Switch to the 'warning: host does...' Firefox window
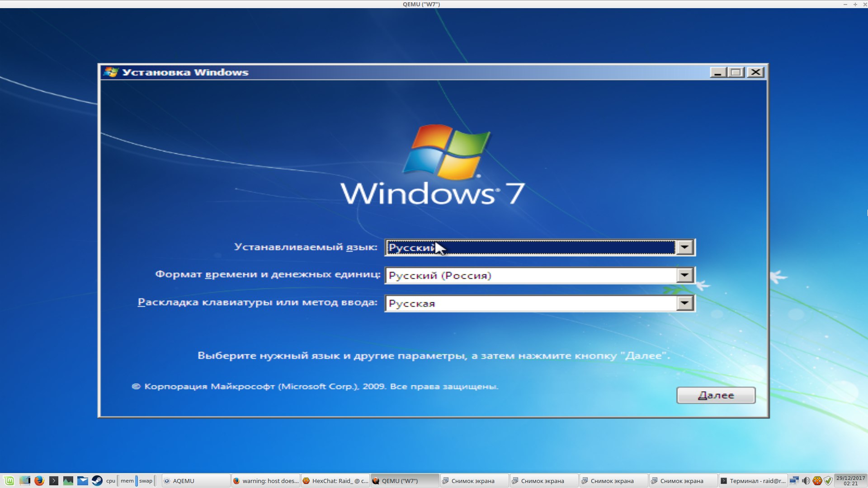The width and height of the screenshot is (868, 488). tap(266, 481)
